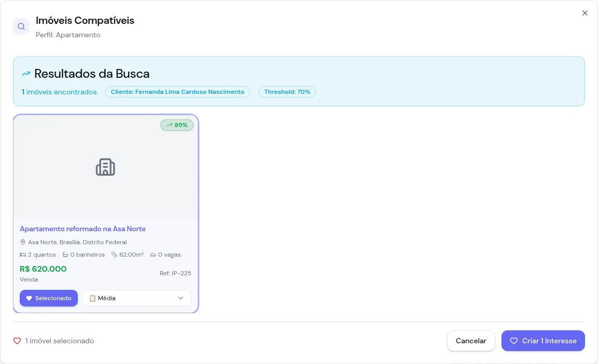Click the 95% match score badge
Image resolution: width=598 pixels, height=364 pixels.
177,125
